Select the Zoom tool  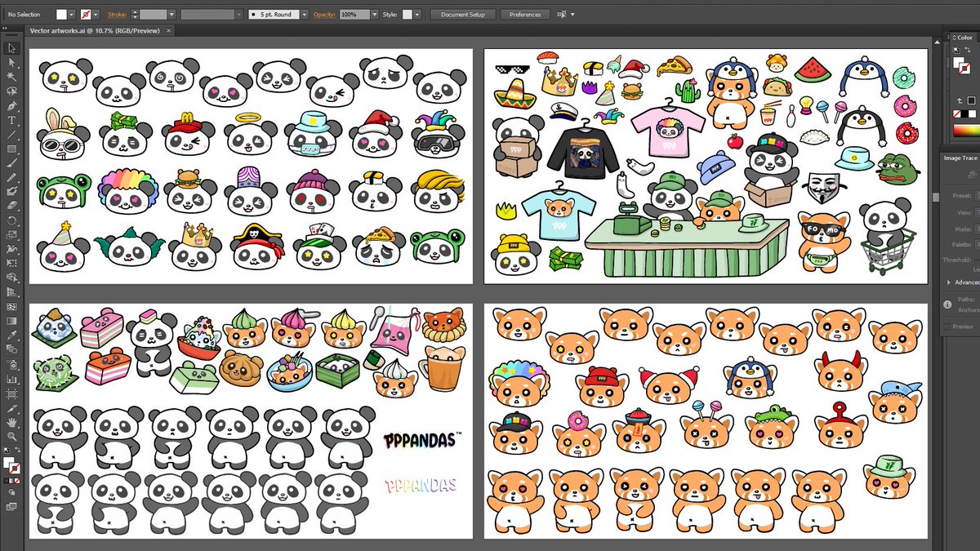11,437
